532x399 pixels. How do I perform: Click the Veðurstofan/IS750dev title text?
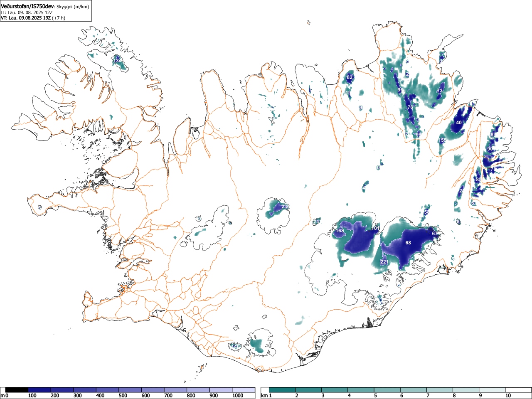[x=27, y=7]
